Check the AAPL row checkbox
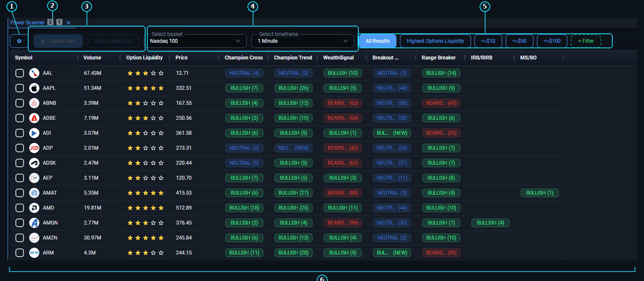This screenshot has height=281, width=644. 20,88
